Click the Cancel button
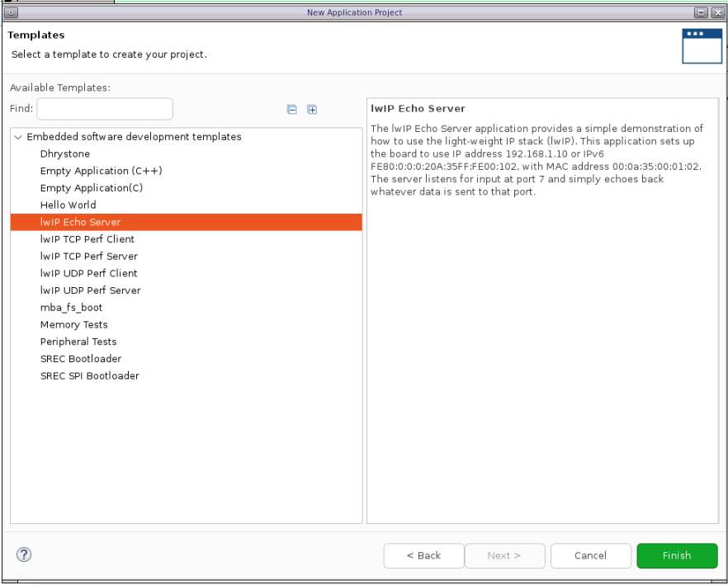Screen dimensions: 728x585 click(x=590, y=555)
